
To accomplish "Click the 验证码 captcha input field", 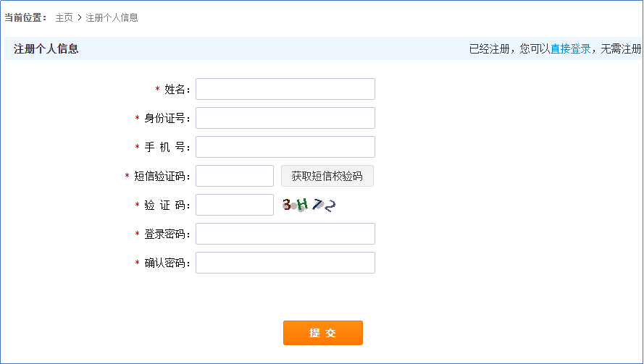I will (234, 205).
